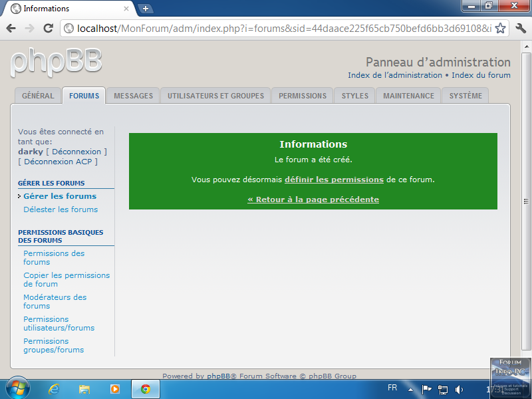Viewport: 532px width, 399px height.
Task: Click phpBB link in footer
Action: [219, 376]
